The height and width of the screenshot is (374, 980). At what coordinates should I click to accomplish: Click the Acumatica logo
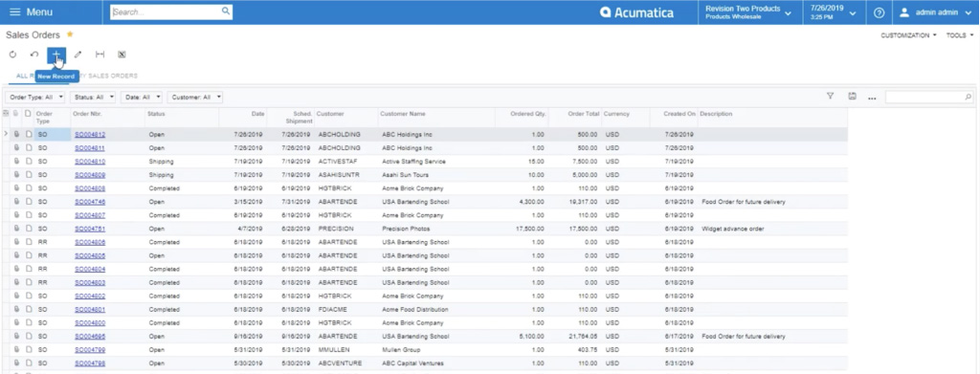(x=636, y=12)
